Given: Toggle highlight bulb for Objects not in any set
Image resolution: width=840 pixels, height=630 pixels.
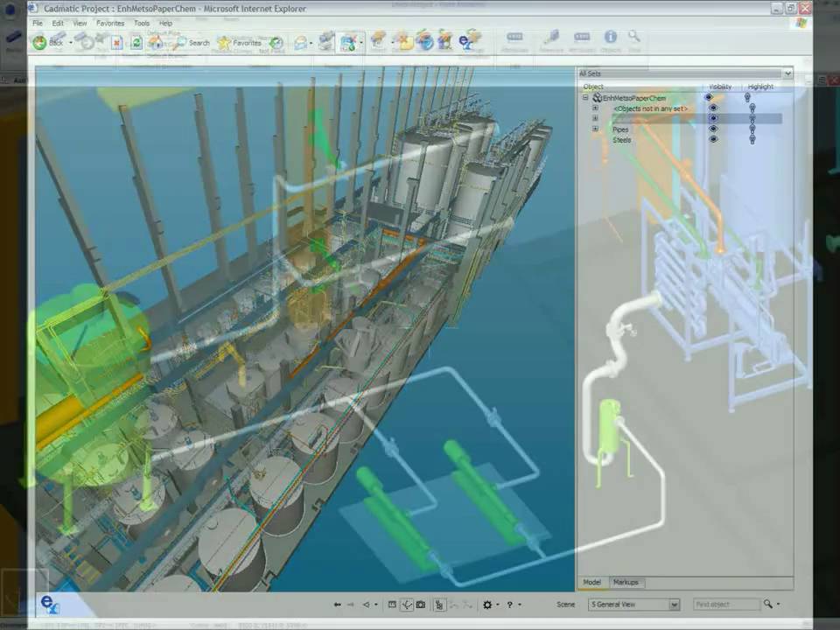Looking at the screenshot, I should [752, 108].
